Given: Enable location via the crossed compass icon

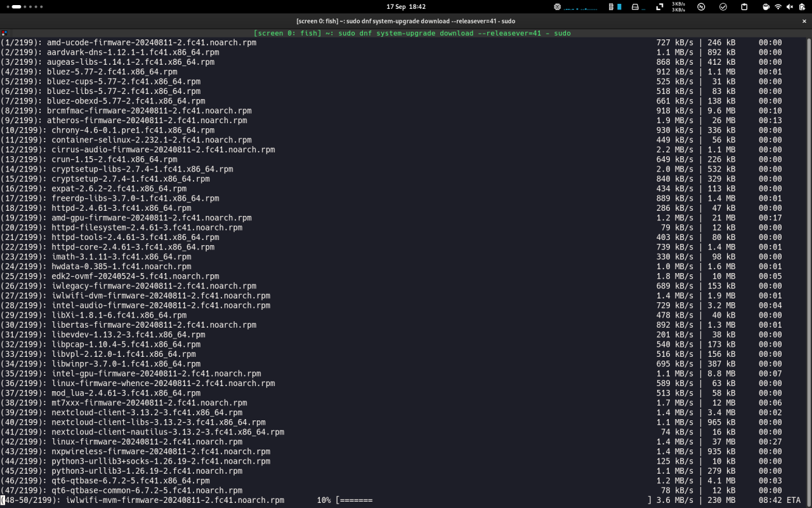Looking at the screenshot, I should pyautogui.click(x=701, y=7).
